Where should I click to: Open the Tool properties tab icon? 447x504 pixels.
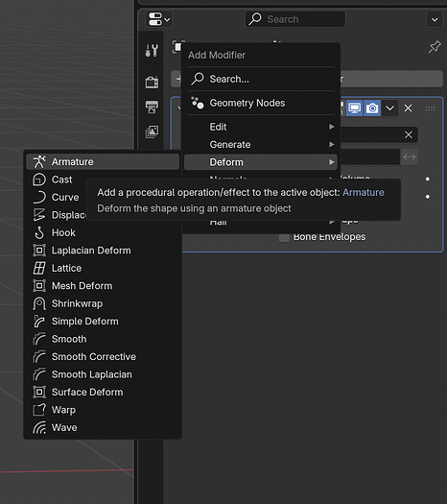[x=152, y=51]
